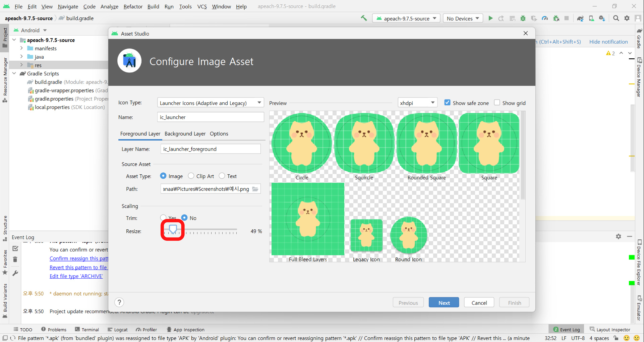Image resolution: width=644 pixels, height=342 pixels.
Task: Click the Next button
Action: tap(444, 302)
